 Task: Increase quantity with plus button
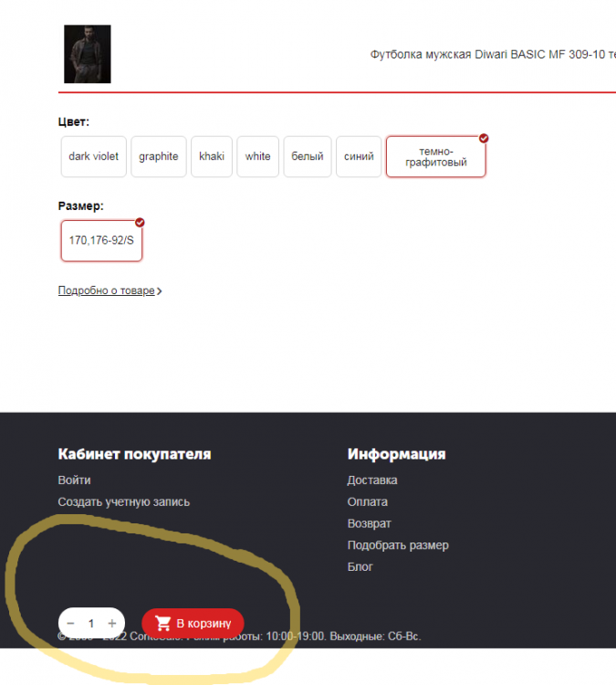click(x=112, y=623)
